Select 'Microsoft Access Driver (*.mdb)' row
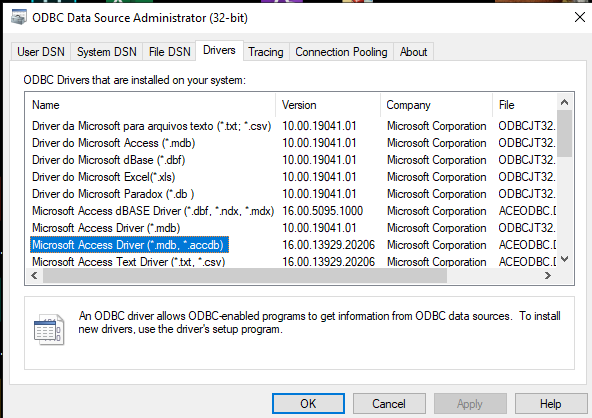Screen dimensions: 592x418 [106, 228]
